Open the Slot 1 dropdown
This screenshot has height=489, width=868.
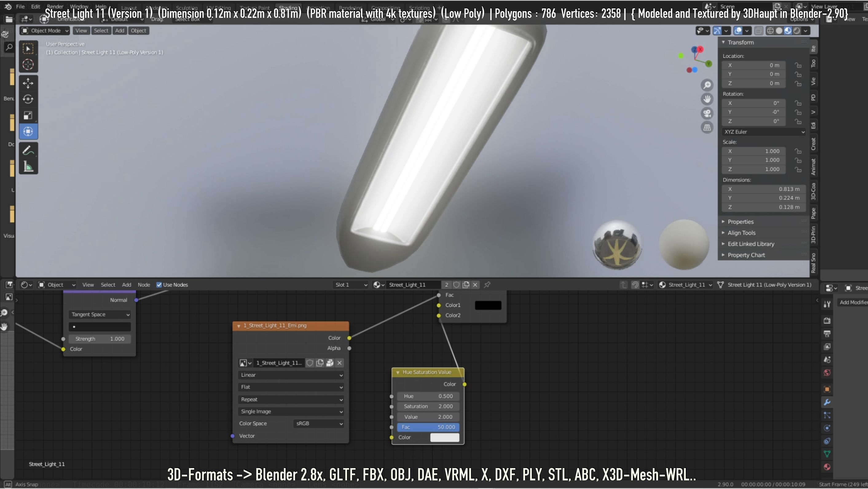351,285
